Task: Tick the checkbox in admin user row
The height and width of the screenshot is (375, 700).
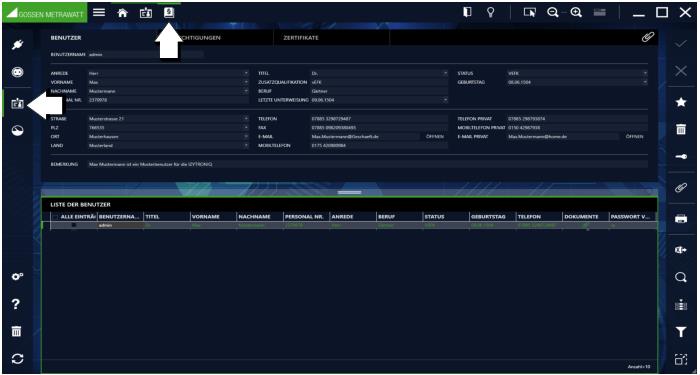Action: tap(74, 225)
